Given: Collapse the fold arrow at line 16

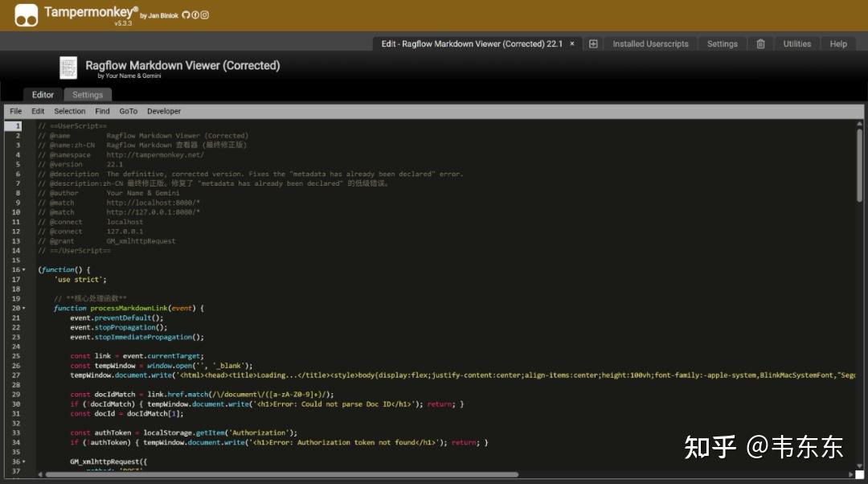Looking at the screenshot, I should 24,269.
